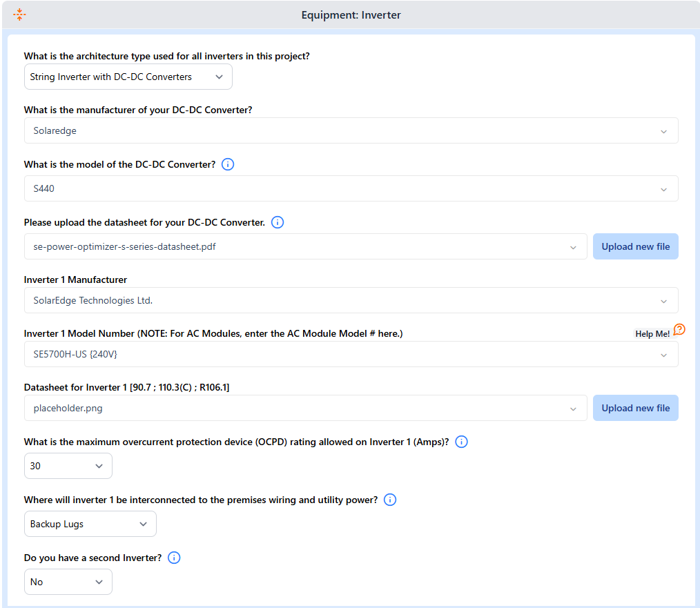
Task: Click the Equipment: Inverter header title
Action: point(351,14)
